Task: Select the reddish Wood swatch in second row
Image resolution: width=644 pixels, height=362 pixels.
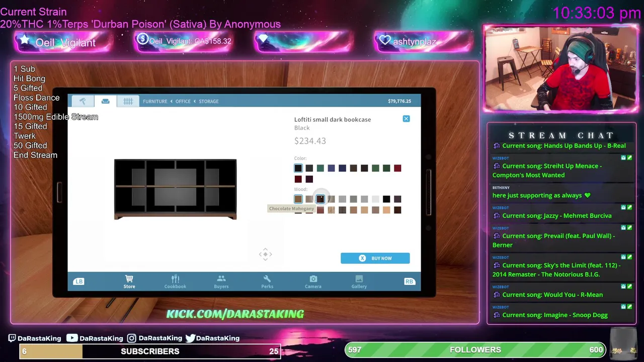Action: click(320, 210)
